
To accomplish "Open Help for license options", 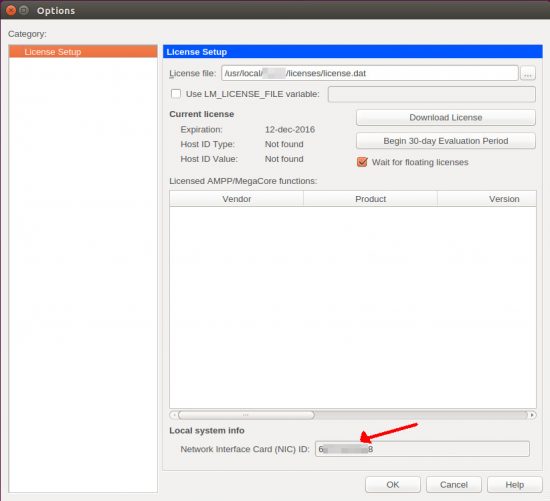I will click(x=515, y=485).
